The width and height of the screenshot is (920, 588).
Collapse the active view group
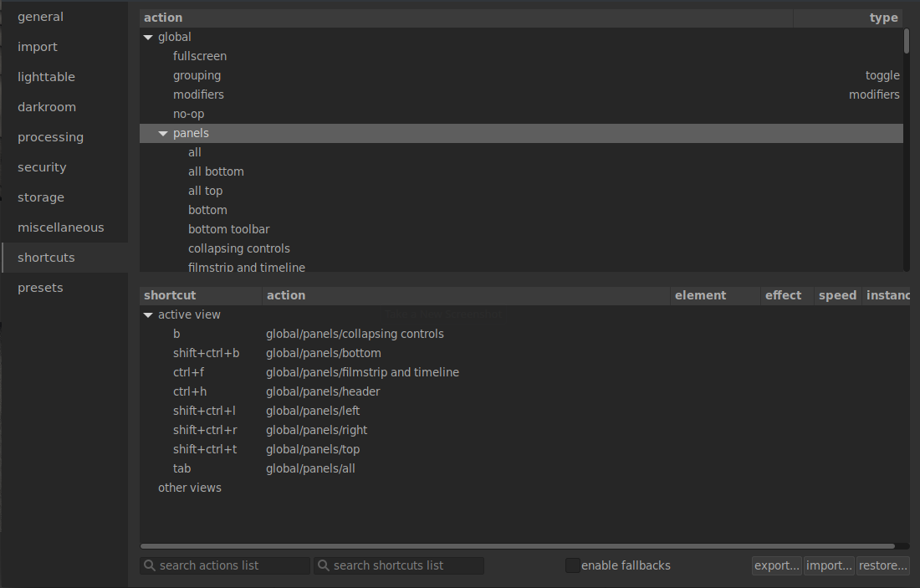point(148,315)
